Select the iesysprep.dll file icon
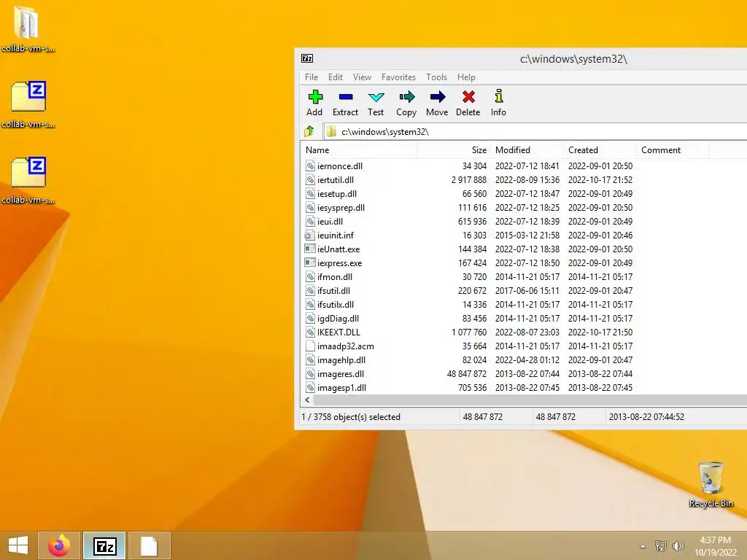 point(310,207)
